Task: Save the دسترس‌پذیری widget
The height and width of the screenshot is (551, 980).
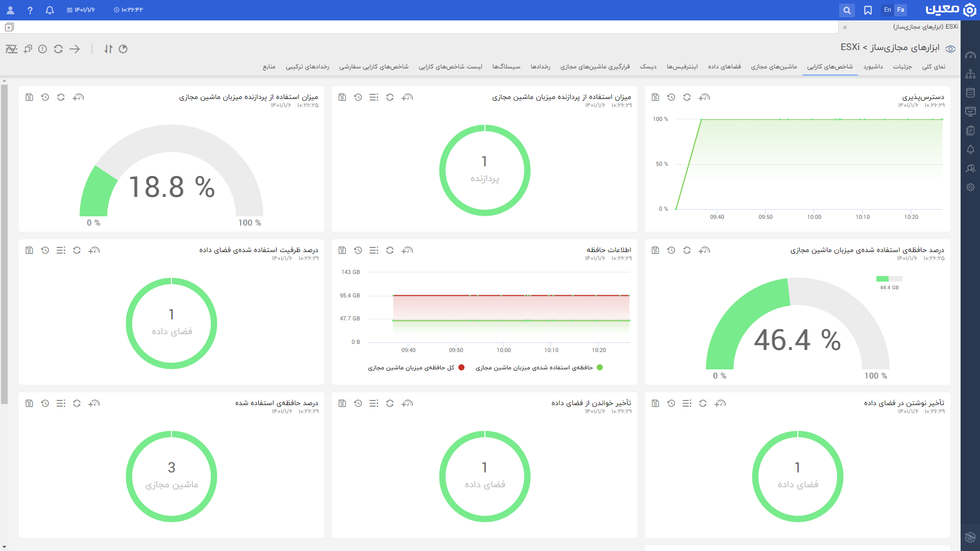Action: click(655, 97)
